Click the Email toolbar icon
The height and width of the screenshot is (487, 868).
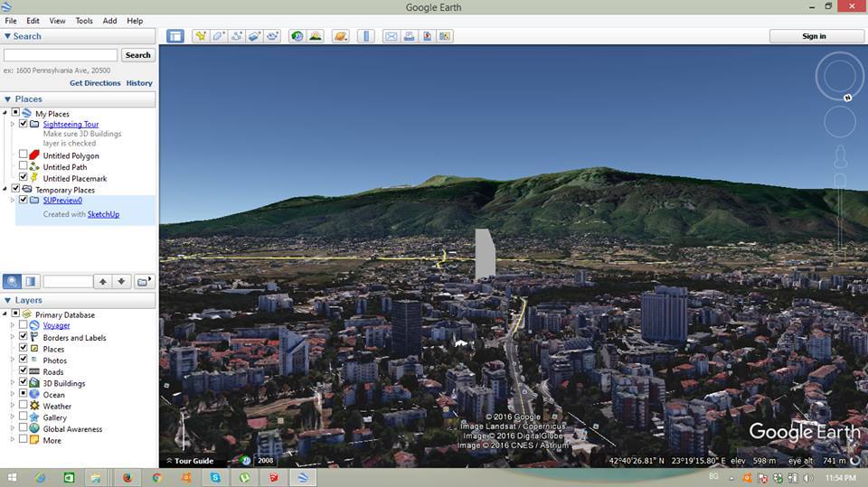[391, 36]
